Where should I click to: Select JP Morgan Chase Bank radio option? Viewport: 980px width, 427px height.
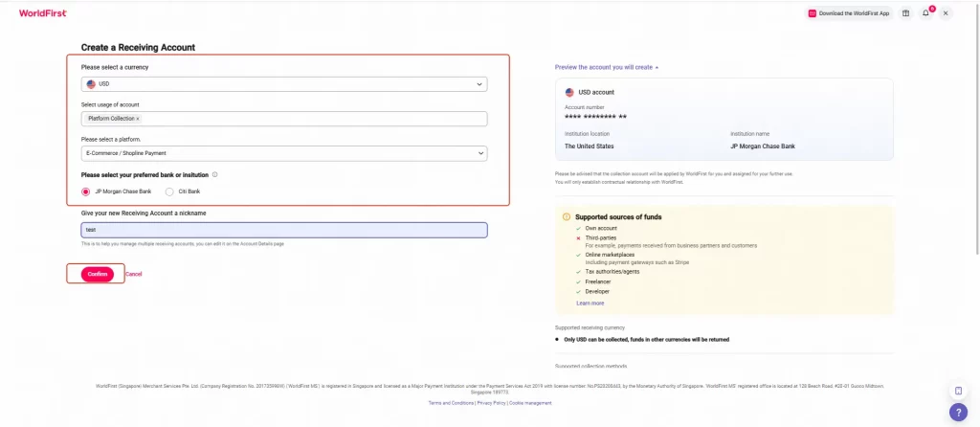[86, 191]
